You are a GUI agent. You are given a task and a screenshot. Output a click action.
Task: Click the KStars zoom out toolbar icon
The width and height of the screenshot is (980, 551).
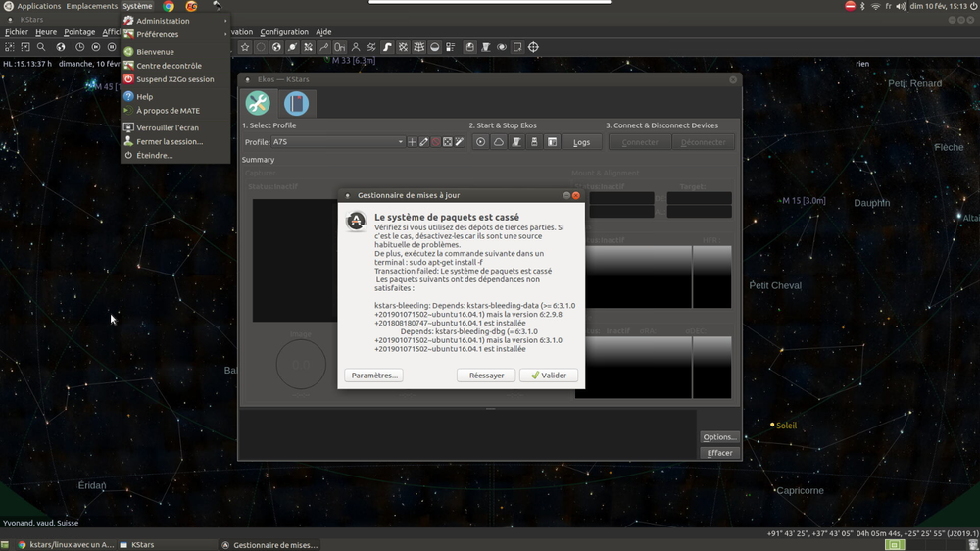pos(25,47)
